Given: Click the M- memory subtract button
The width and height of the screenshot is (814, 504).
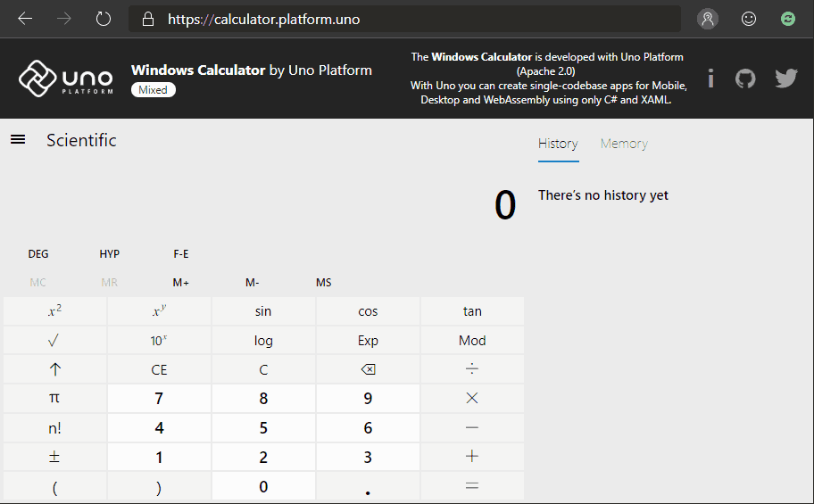Looking at the screenshot, I should (x=253, y=283).
